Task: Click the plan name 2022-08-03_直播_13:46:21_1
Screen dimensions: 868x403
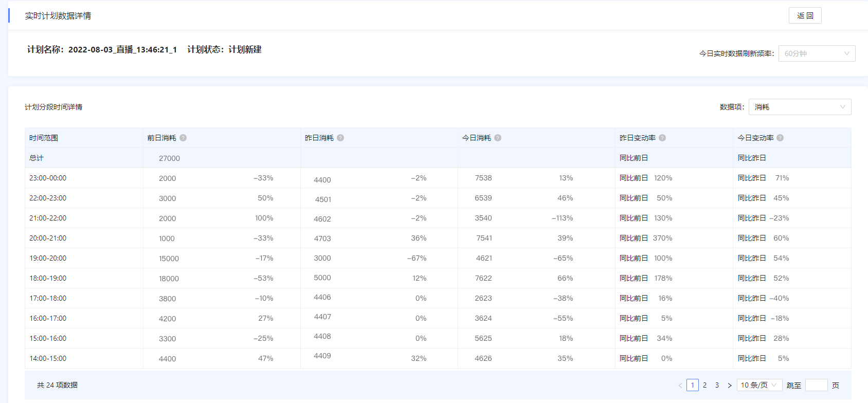Action: [x=122, y=49]
